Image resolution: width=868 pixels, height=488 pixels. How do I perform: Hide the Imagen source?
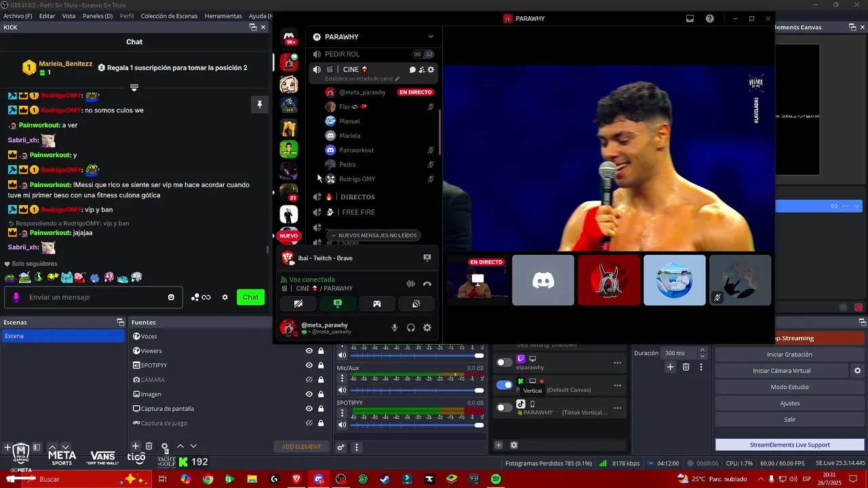pos(309,394)
